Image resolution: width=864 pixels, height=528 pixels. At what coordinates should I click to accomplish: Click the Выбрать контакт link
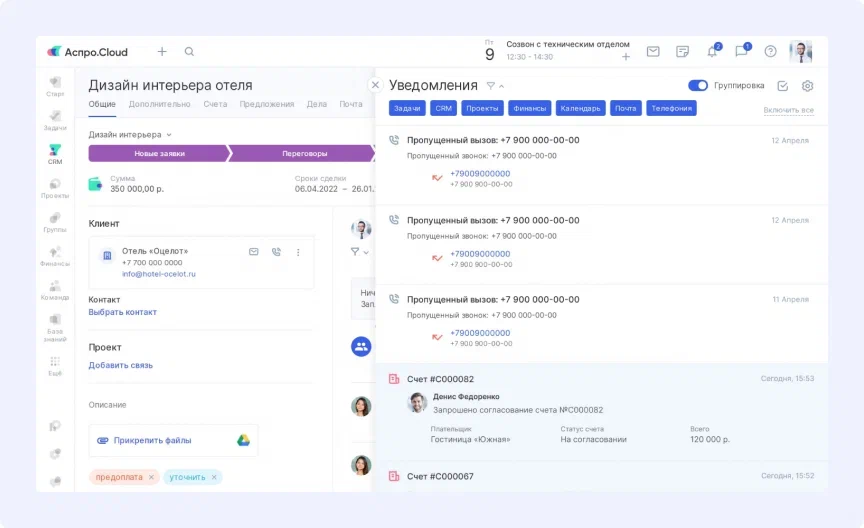[122, 312]
